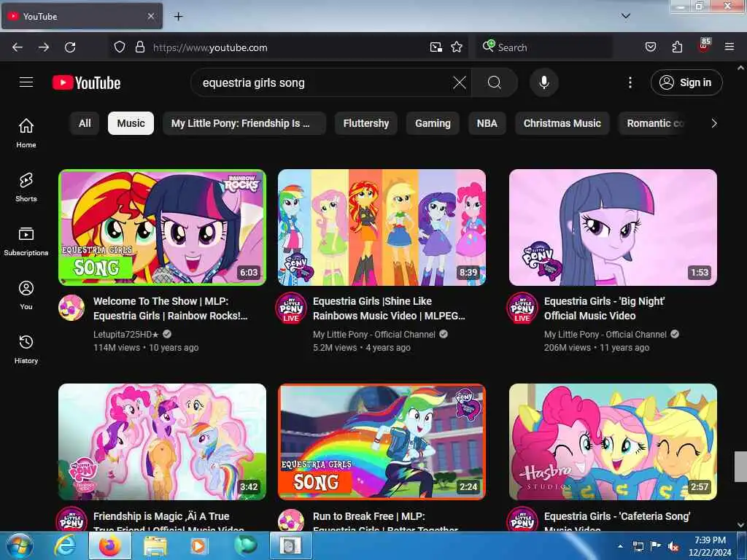The image size is (747, 560).
Task: Go forward with the browser forward arrow
Action: pyautogui.click(x=44, y=47)
